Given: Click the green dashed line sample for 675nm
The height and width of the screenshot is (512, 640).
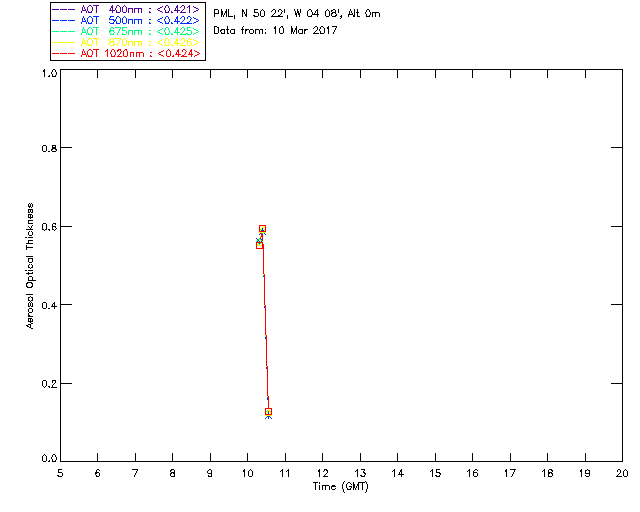Looking at the screenshot, I should click(x=64, y=31).
